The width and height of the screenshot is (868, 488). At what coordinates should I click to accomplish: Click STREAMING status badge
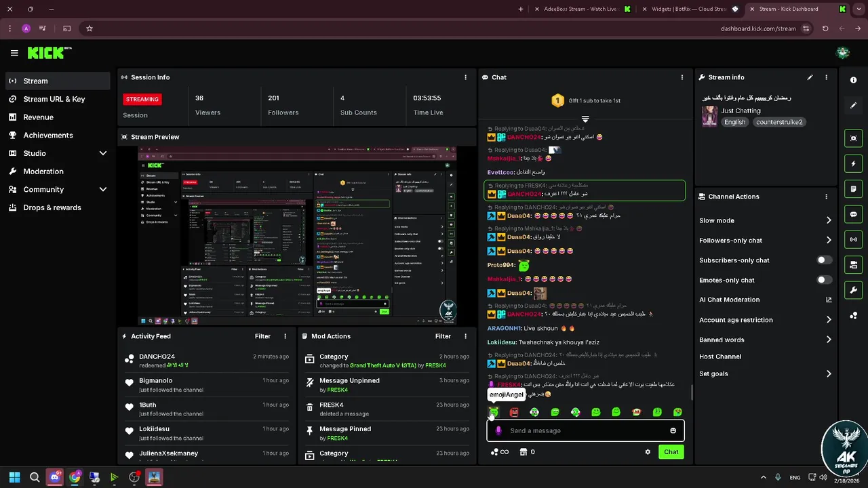142,99
